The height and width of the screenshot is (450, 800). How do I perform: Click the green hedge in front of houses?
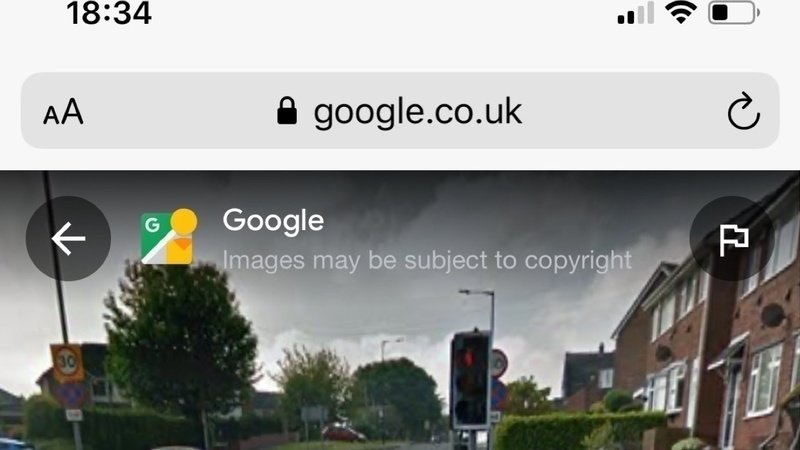tap(578, 430)
